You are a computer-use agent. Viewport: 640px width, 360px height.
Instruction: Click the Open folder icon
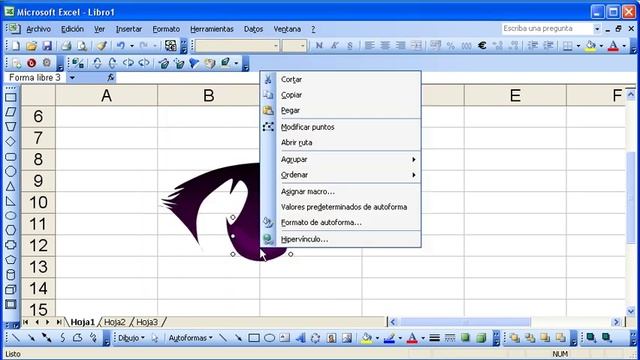pos(31,46)
